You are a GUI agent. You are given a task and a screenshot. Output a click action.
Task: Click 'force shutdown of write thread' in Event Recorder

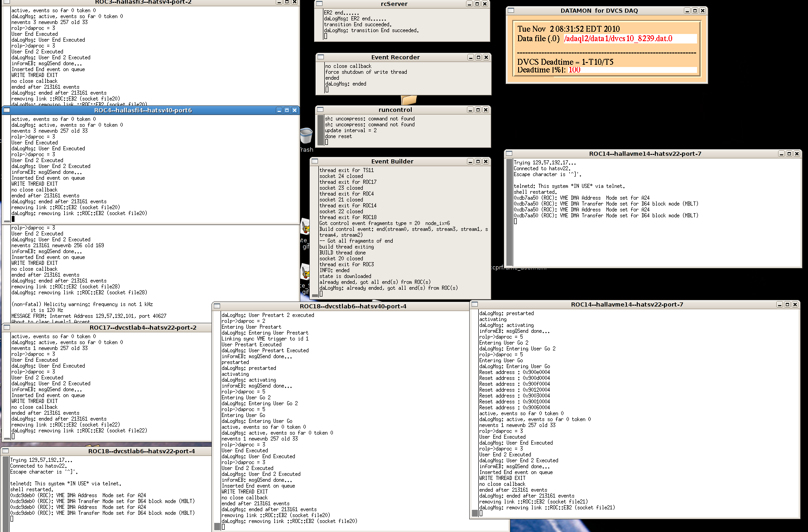tap(366, 72)
